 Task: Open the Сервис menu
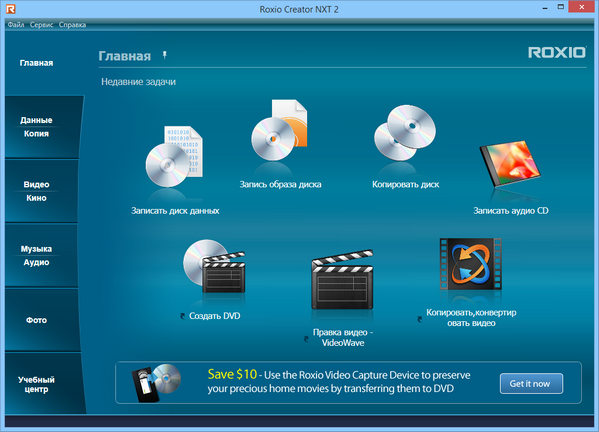pos(41,25)
